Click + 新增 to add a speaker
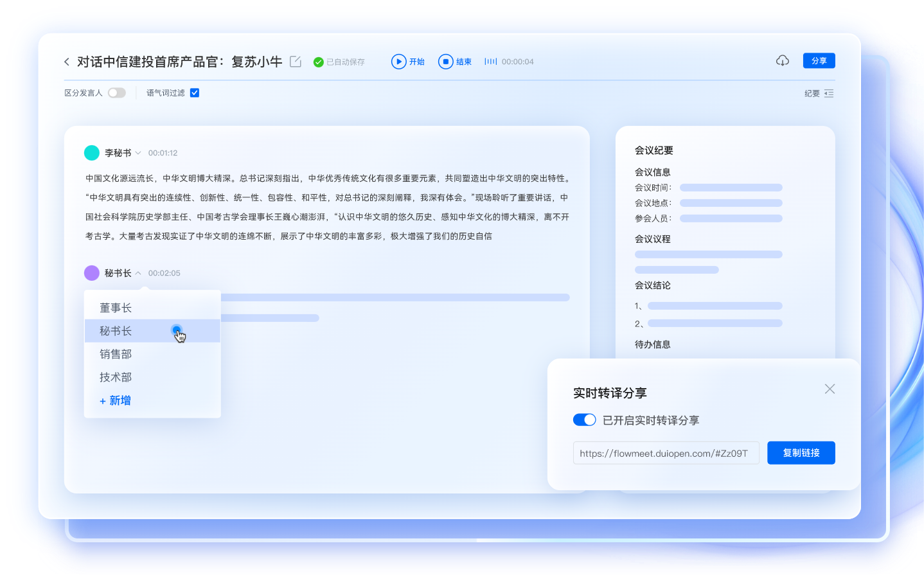This screenshot has width=924, height=577. coord(116,400)
